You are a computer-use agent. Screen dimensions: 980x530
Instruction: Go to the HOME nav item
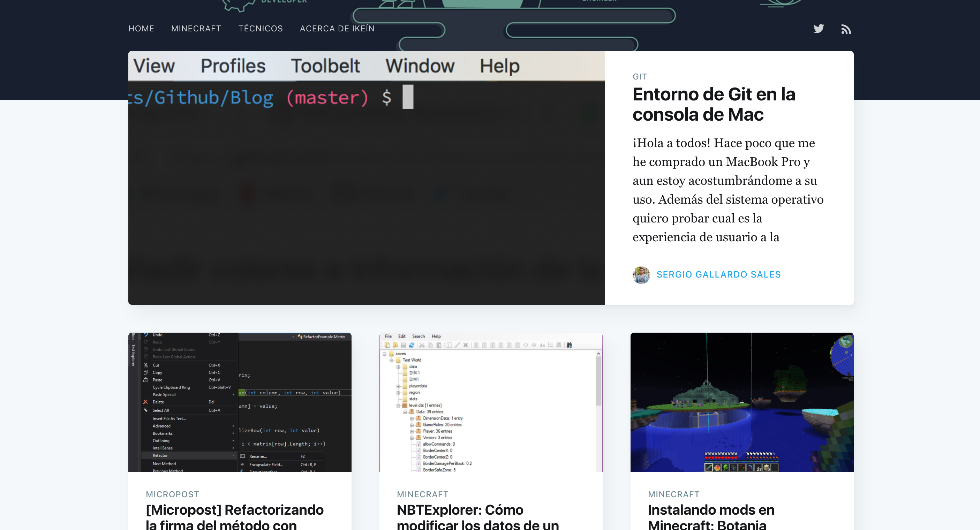point(141,29)
